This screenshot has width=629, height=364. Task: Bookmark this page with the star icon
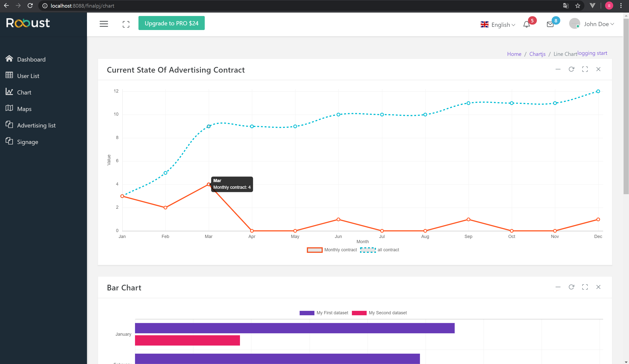(x=578, y=6)
